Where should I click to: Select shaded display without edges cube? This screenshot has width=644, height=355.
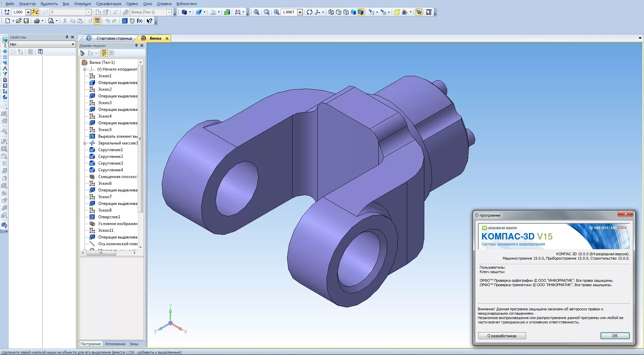click(x=354, y=12)
